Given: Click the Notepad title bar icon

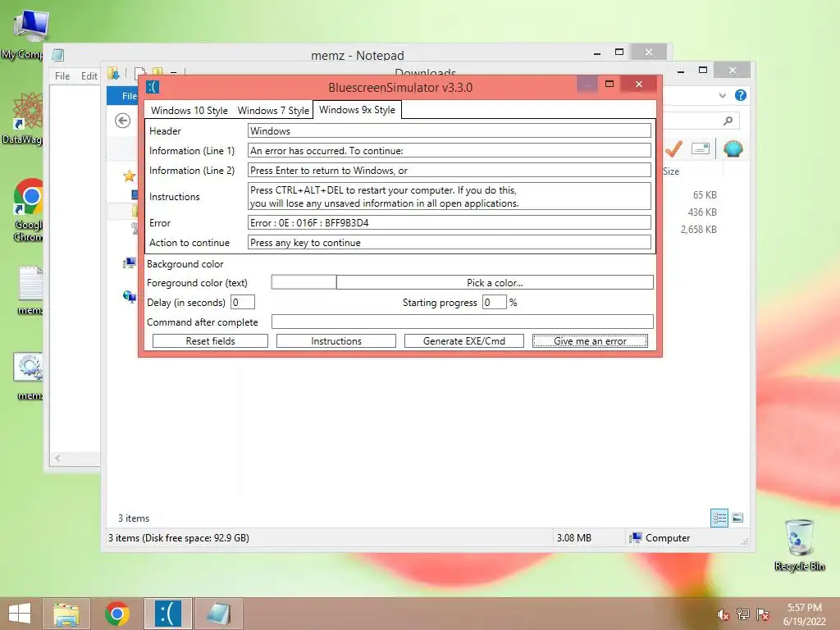Looking at the screenshot, I should [58, 55].
